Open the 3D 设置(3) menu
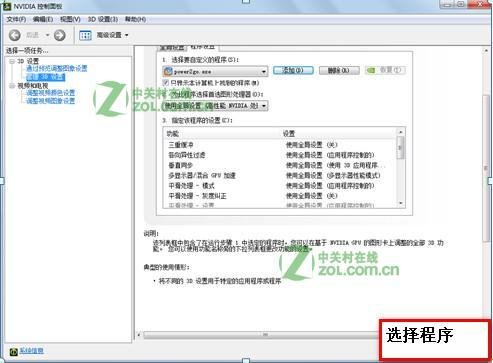Image resolution: width=493 pixels, height=363 pixels. [x=103, y=19]
